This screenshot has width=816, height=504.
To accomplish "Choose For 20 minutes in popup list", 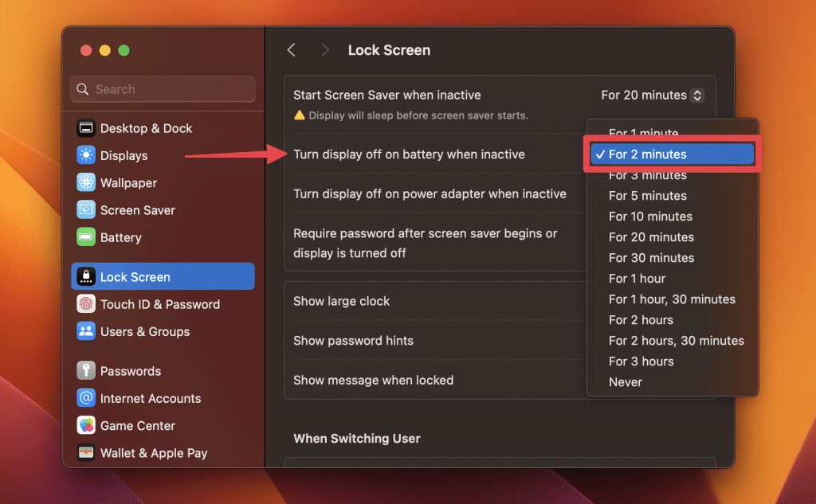I will pos(651,237).
